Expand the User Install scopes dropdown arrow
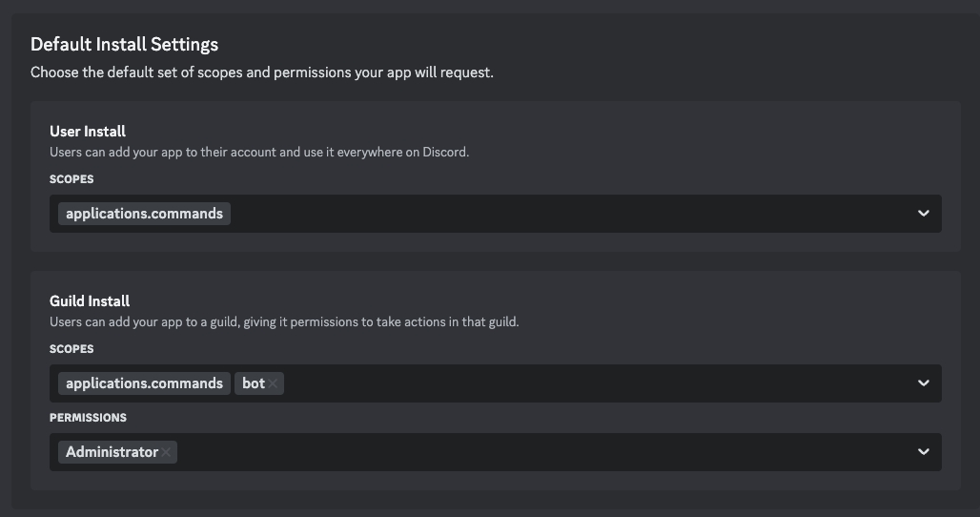Screen dimensions: 980x517 point(923,214)
